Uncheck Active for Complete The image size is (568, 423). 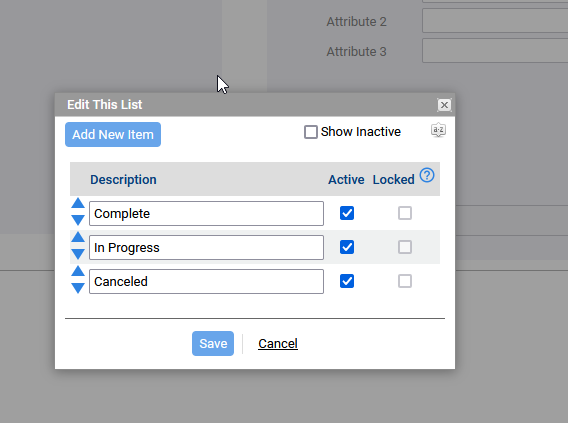point(347,213)
